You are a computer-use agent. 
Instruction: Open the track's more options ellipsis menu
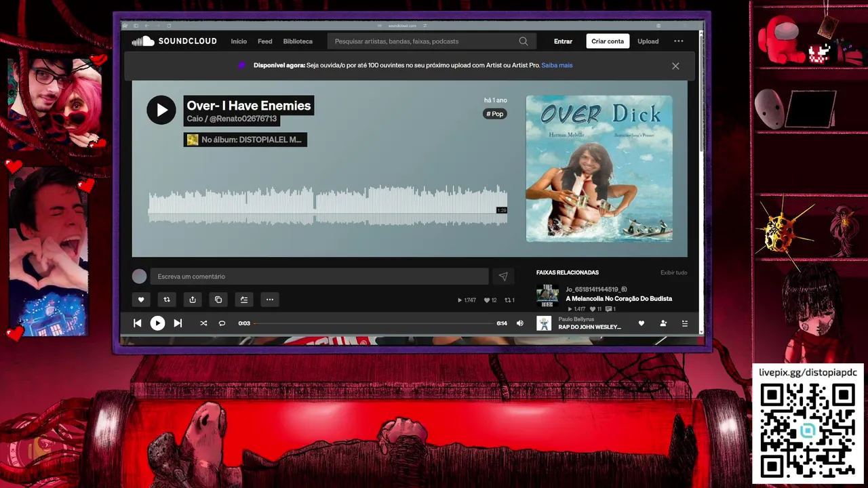(x=270, y=300)
